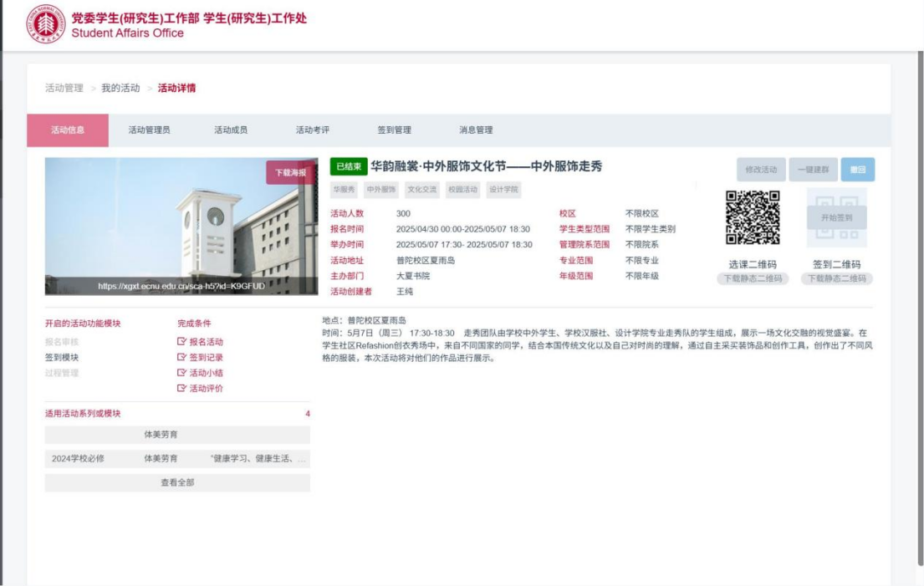924x586 pixels.
Task: Click the 活动管理 breadcrumb link
Action: [64, 88]
